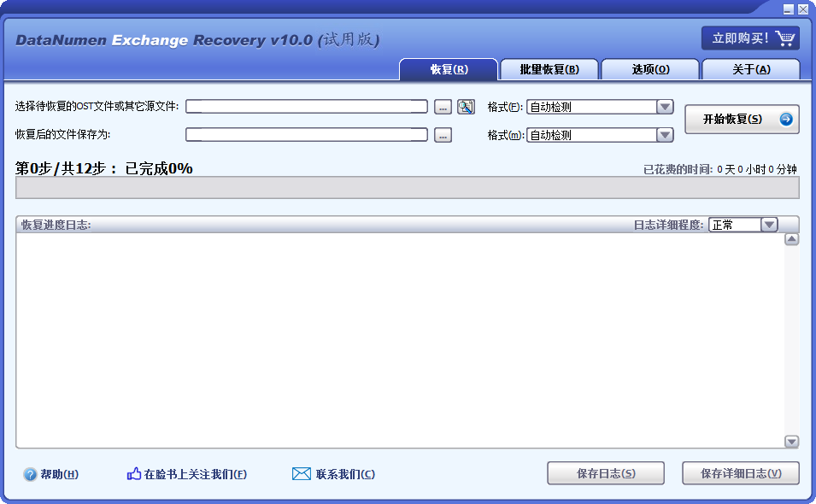Open the 关于(A) tab

[749, 68]
